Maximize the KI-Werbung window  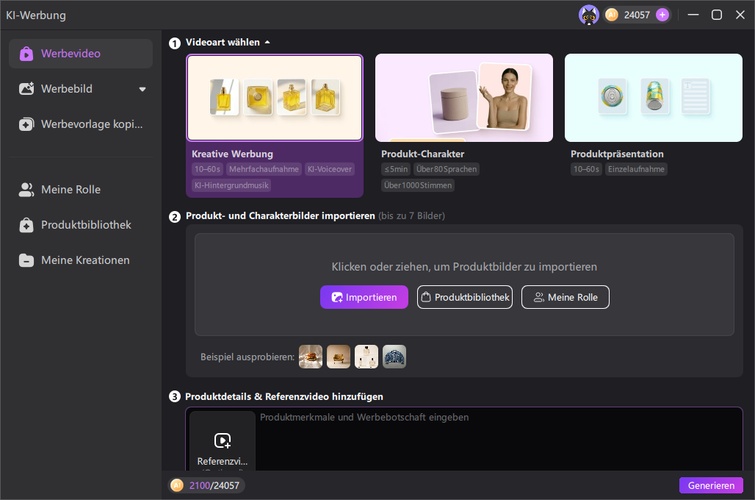[x=716, y=15]
